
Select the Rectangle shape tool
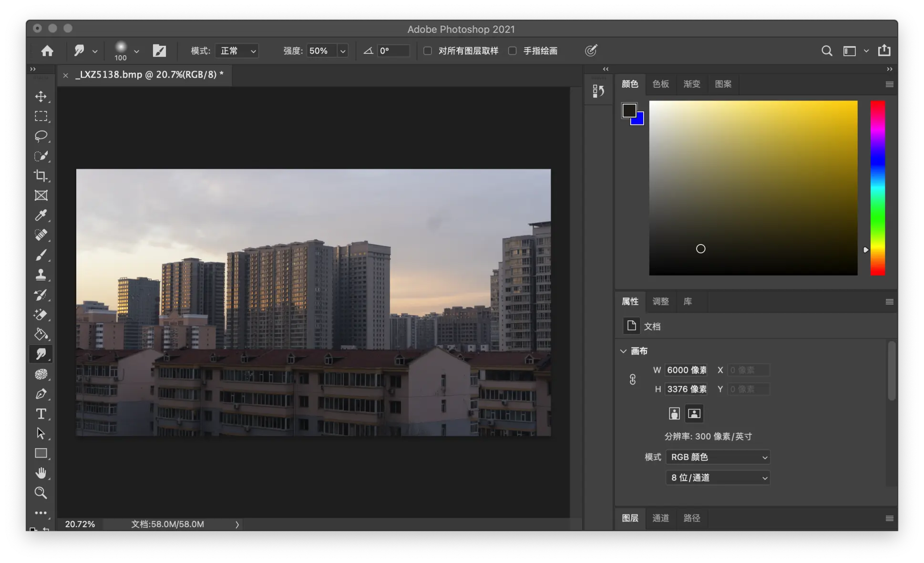coord(41,453)
